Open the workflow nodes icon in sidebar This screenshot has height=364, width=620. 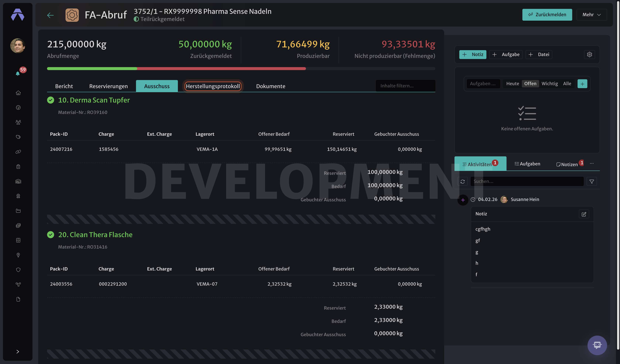pos(18,285)
